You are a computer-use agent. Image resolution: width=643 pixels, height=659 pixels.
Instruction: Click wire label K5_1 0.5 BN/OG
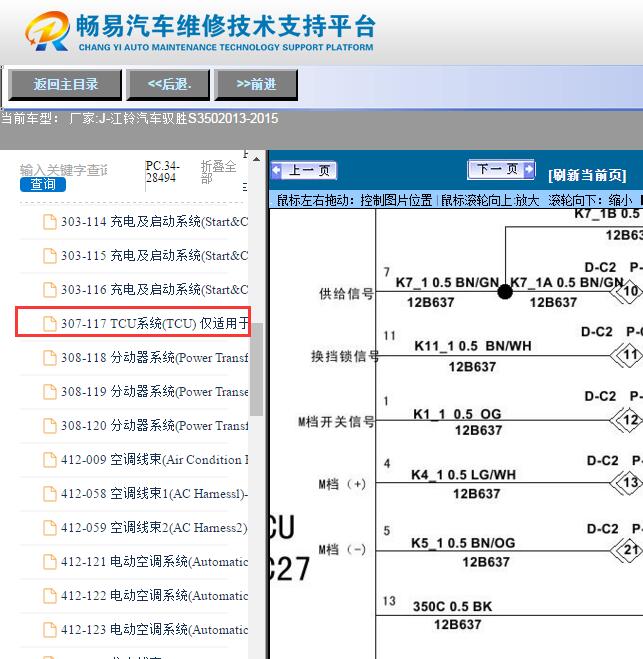pos(463,543)
